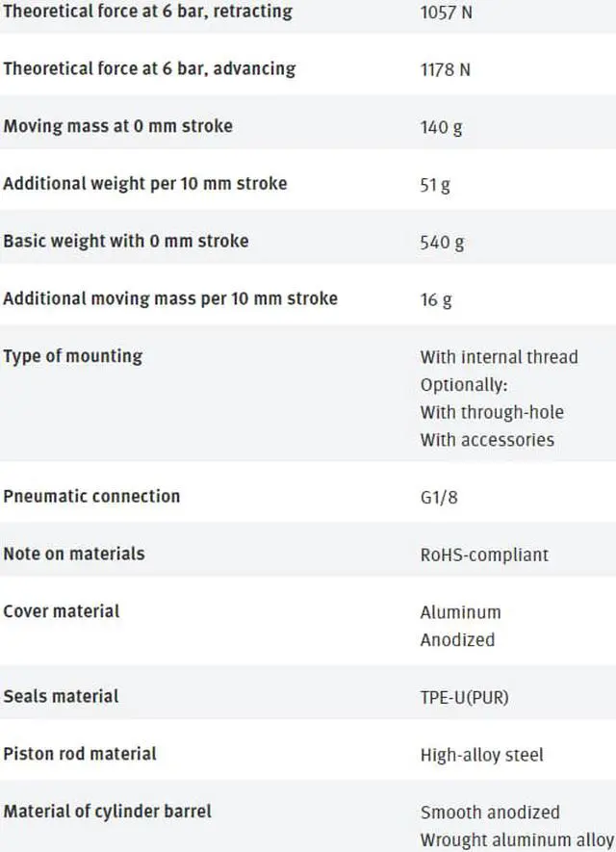The image size is (616, 852).
Task: Click the TPE-U(PUR) seals material value
Action: pyautogui.click(x=465, y=697)
